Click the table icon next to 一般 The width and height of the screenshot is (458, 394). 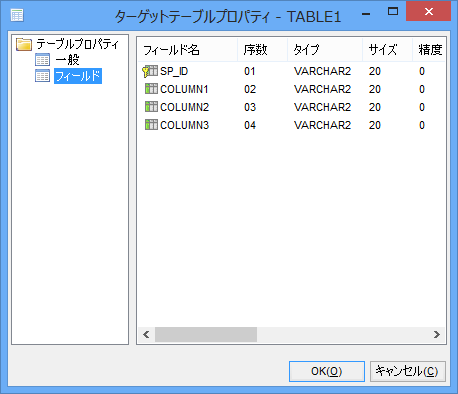coord(42,60)
